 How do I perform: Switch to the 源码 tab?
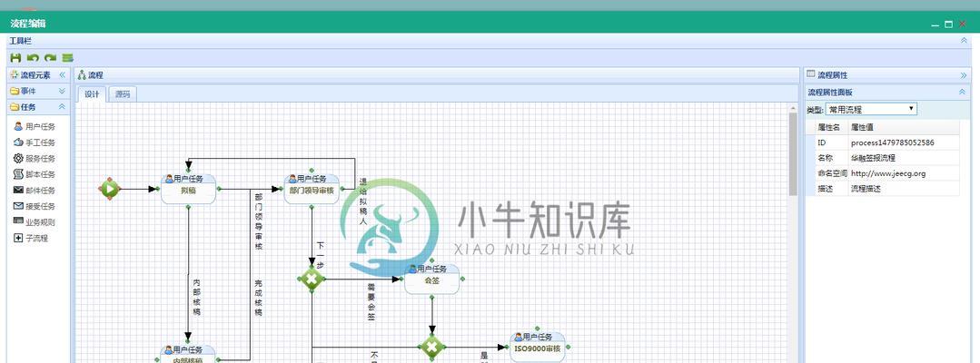[123, 94]
